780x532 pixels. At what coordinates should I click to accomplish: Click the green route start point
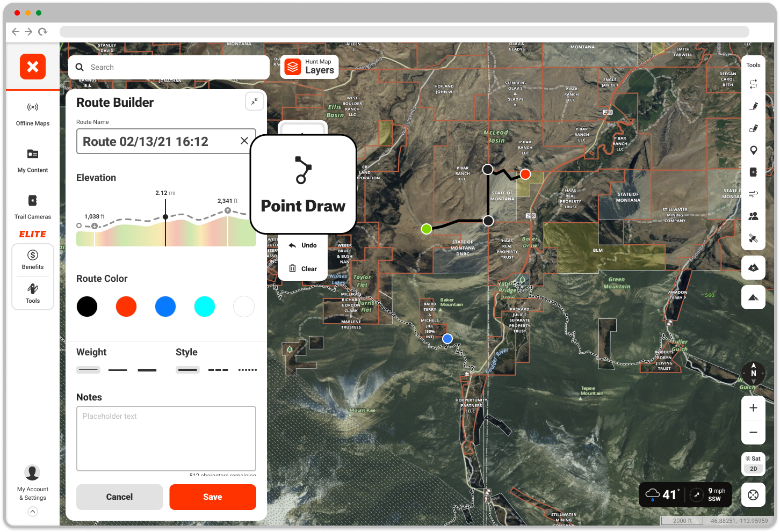click(427, 229)
